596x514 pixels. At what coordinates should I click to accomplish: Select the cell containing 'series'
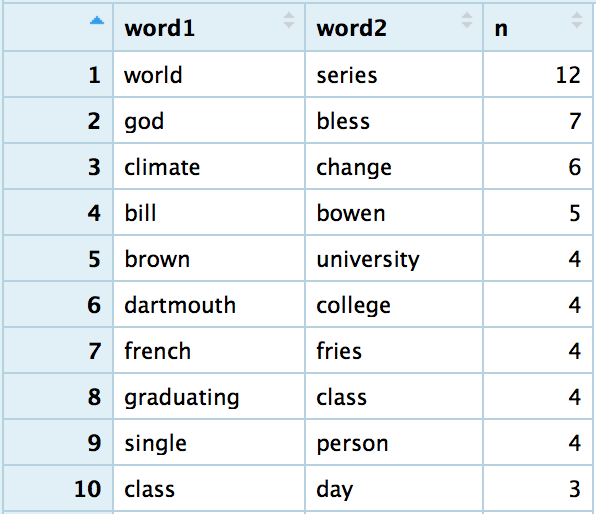pos(394,75)
